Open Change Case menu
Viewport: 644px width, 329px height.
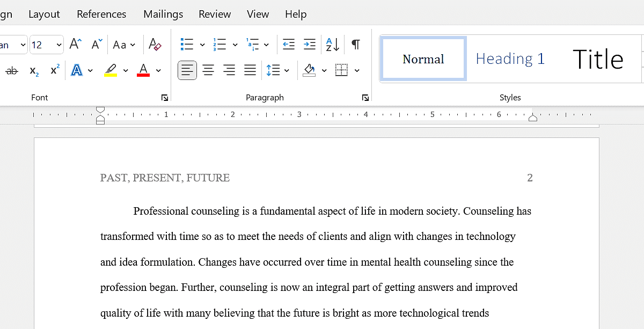coord(124,45)
